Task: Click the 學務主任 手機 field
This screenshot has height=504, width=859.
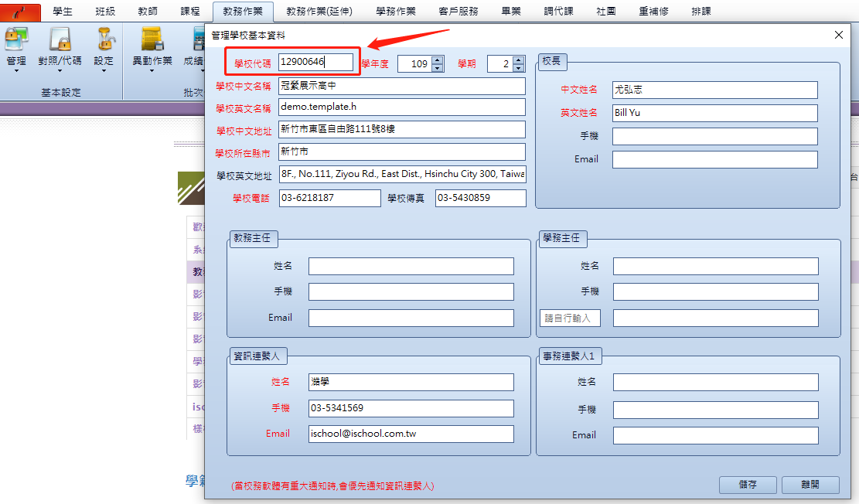Action: [715, 291]
